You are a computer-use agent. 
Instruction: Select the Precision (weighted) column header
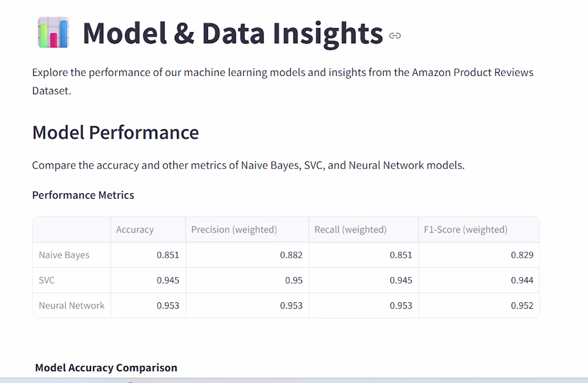point(234,229)
